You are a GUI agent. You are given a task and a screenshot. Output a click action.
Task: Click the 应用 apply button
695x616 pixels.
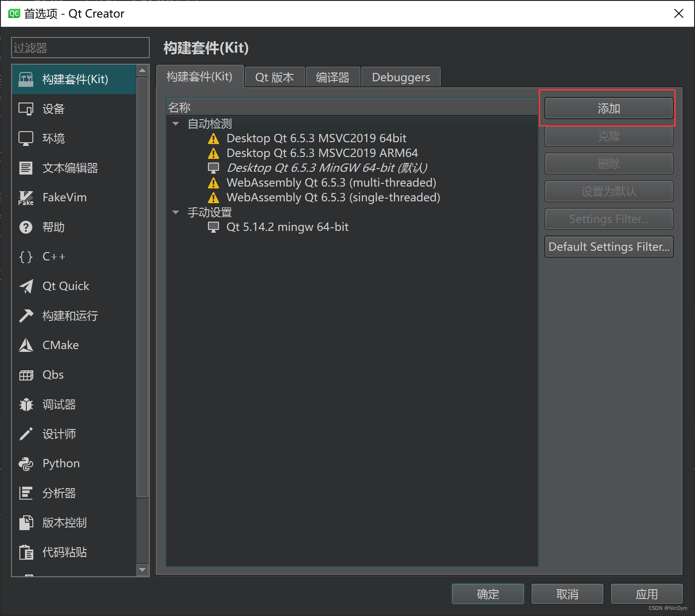pyautogui.click(x=647, y=594)
